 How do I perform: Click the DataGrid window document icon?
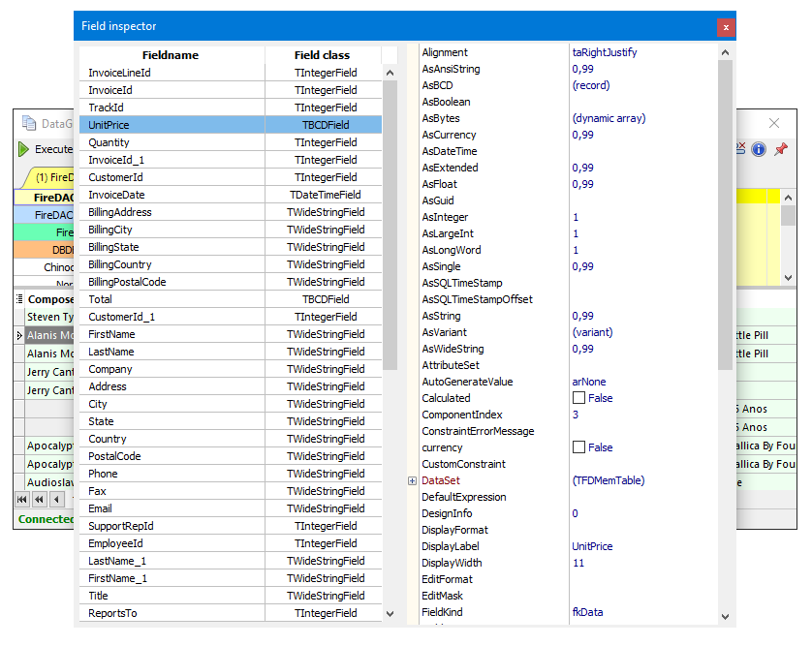pos(28,123)
